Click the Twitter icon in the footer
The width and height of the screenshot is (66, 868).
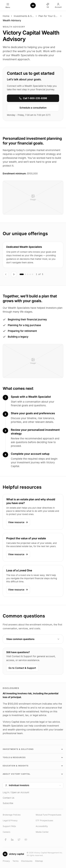coord(19,841)
